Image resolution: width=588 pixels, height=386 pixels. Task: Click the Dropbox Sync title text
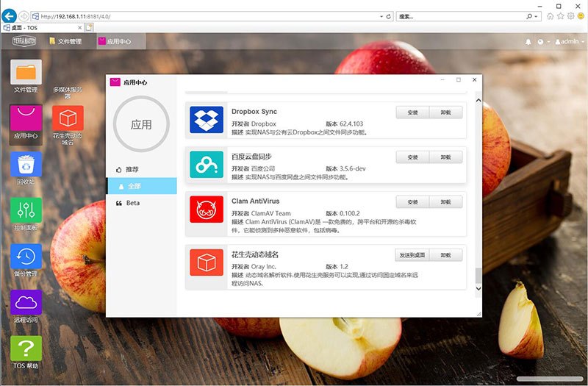tap(254, 112)
